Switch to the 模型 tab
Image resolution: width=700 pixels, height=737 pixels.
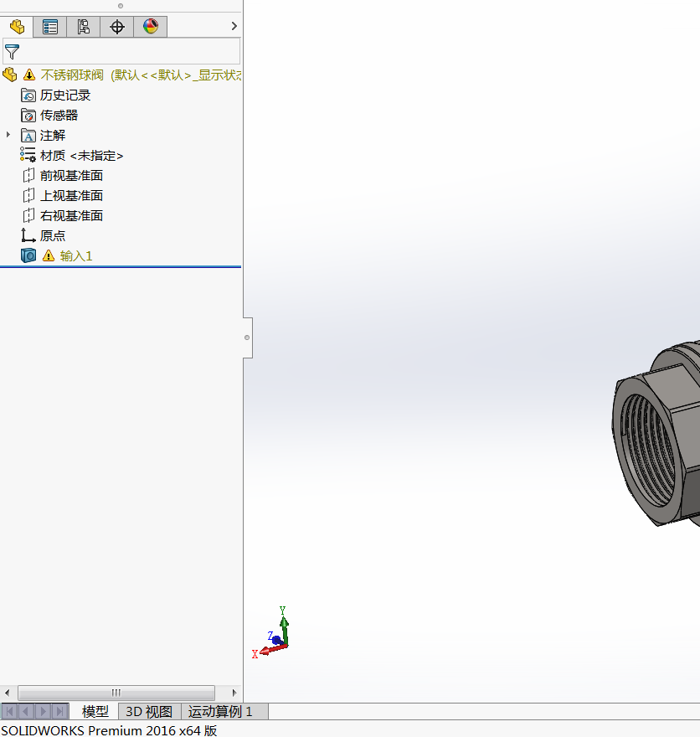click(95, 712)
